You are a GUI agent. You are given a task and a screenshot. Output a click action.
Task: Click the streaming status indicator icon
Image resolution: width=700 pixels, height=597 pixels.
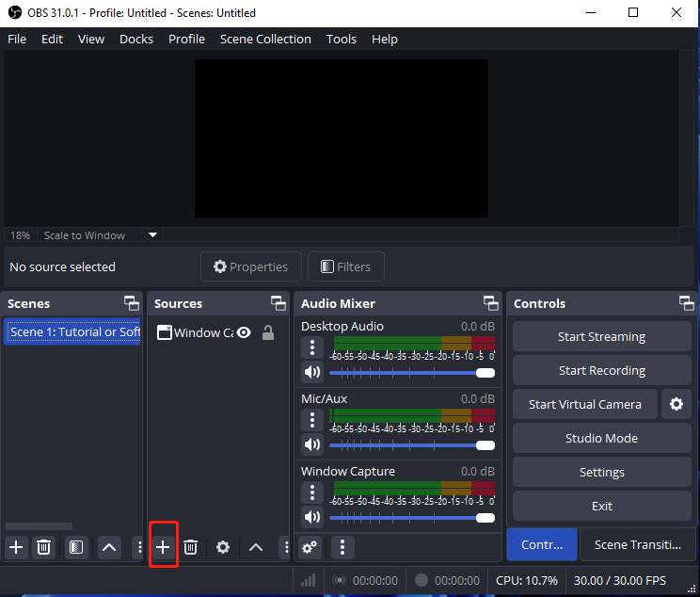point(340,580)
